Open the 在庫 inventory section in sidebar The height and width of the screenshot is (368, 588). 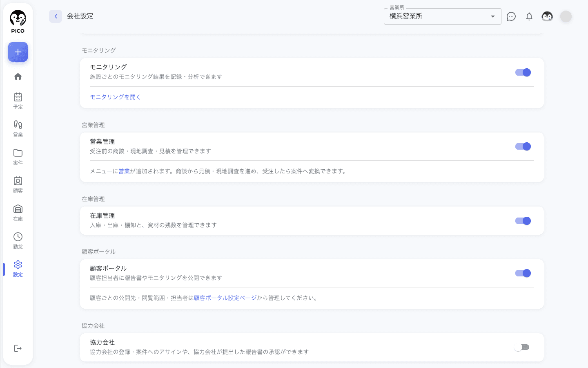click(18, 213)
